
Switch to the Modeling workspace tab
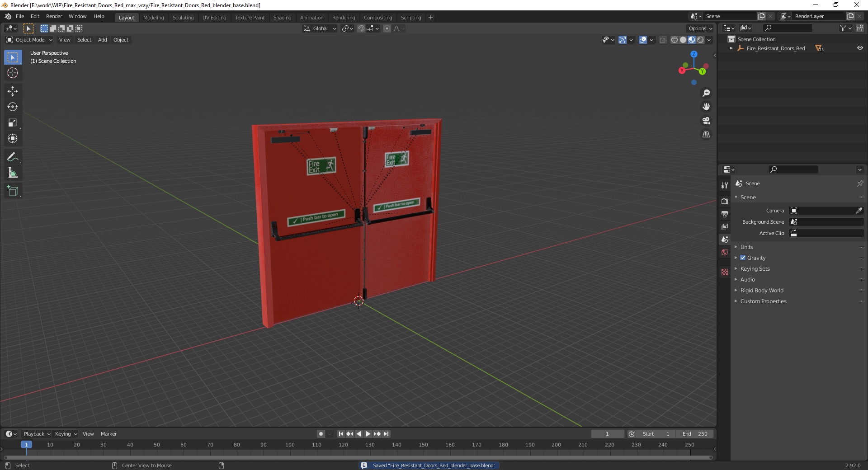click(x=153, y=18)
